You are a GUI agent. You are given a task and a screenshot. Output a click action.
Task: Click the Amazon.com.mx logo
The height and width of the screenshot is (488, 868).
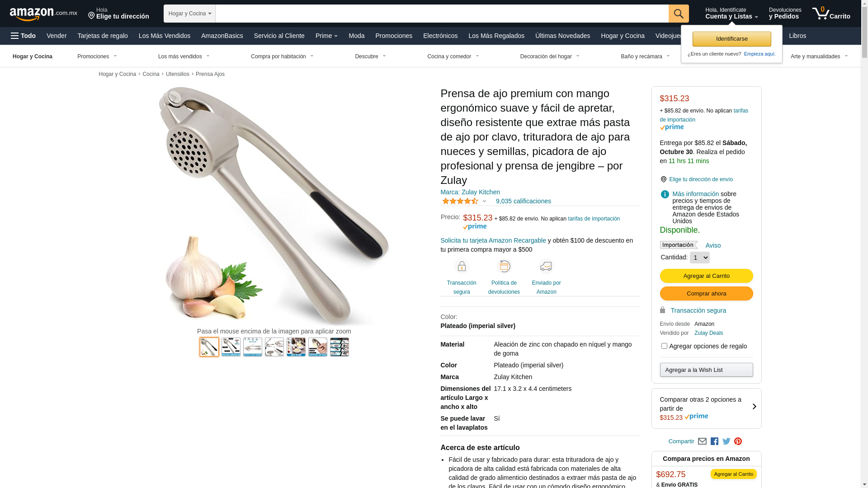pos(43,14)
